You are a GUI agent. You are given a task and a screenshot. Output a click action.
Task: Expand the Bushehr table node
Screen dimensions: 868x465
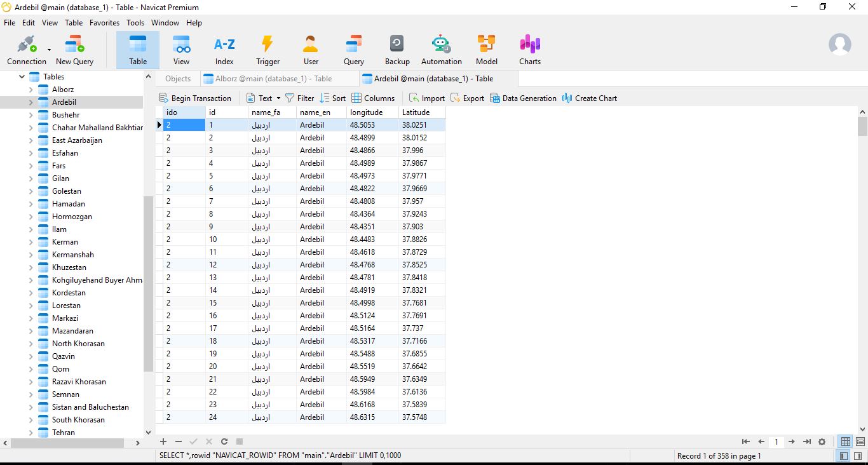(x=31, y=115)
